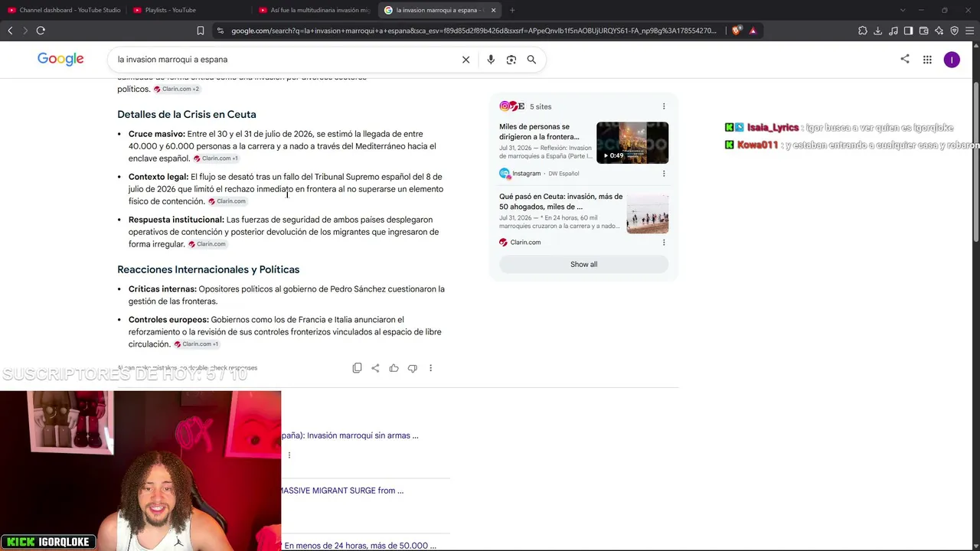Open Brave Wallet
This screenshot has height=551, width=980.
(923, 31)
